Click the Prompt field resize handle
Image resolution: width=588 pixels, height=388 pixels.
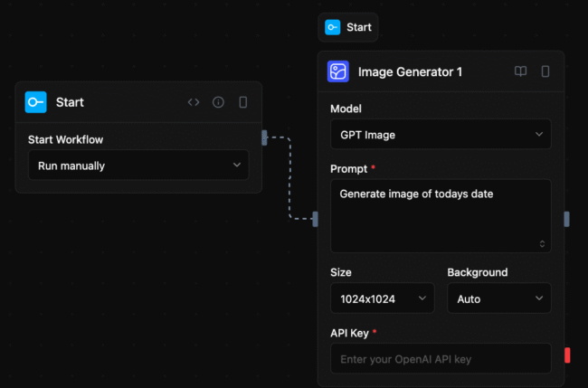542,244
